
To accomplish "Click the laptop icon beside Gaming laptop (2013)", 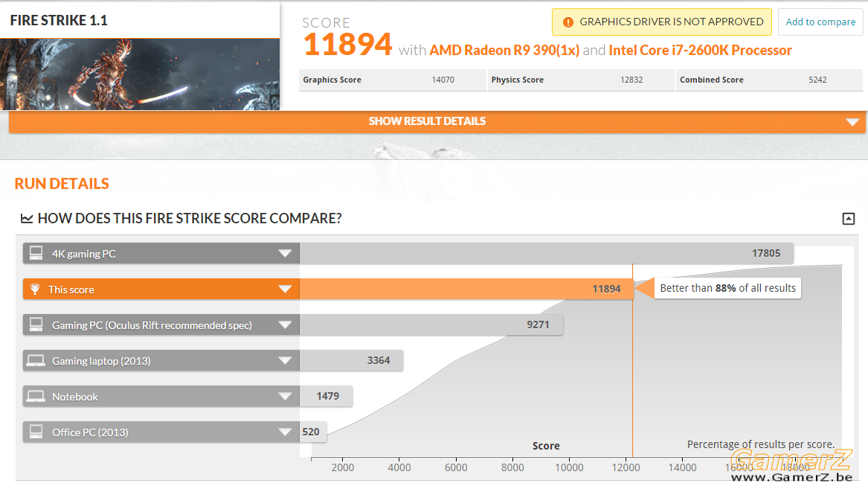I will (36, 360).
